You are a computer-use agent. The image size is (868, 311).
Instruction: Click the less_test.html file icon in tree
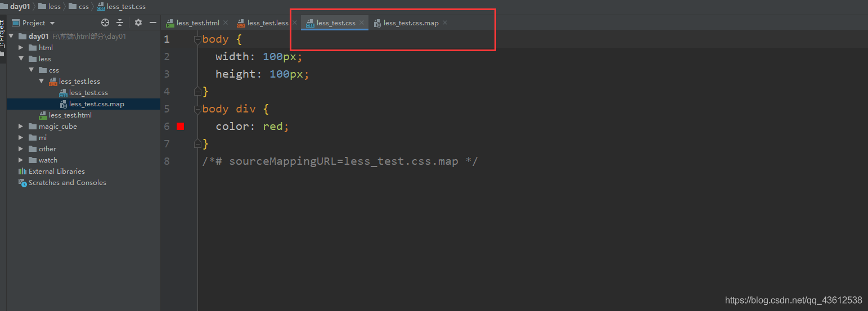[43, 115]
